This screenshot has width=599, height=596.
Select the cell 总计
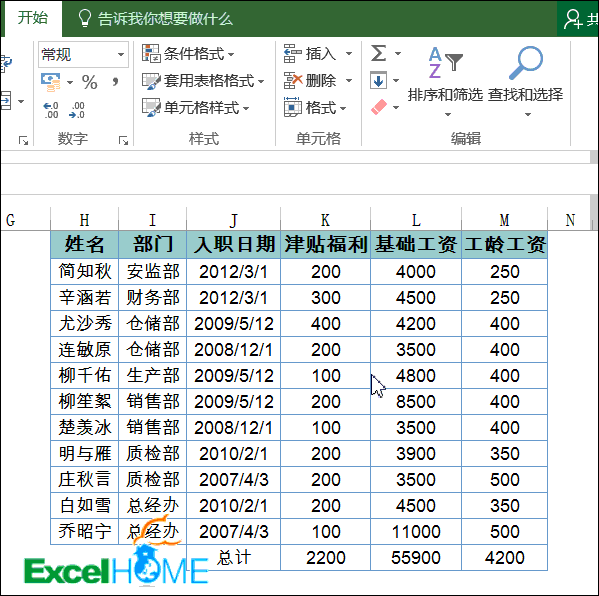[233, 557]
